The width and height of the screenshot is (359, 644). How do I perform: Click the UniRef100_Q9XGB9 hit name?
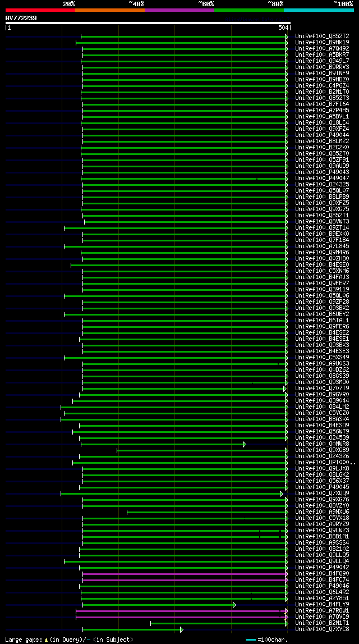322,450
